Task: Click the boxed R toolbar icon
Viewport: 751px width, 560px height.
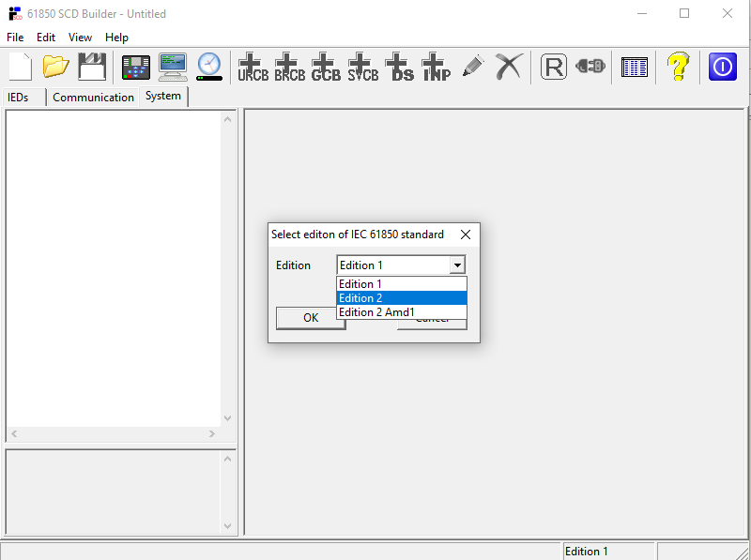Action: click(x=554, y=67)
